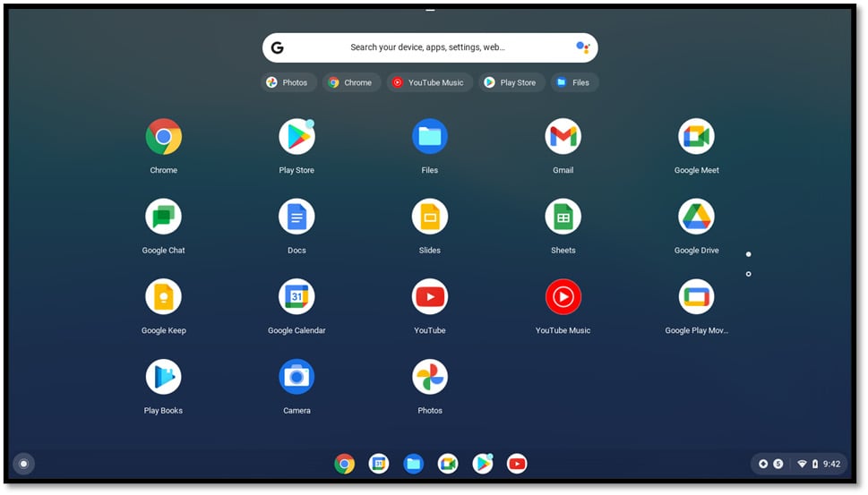Open Chrome from the shelf
The image size is (868, 495).
[x=344, y=464]
